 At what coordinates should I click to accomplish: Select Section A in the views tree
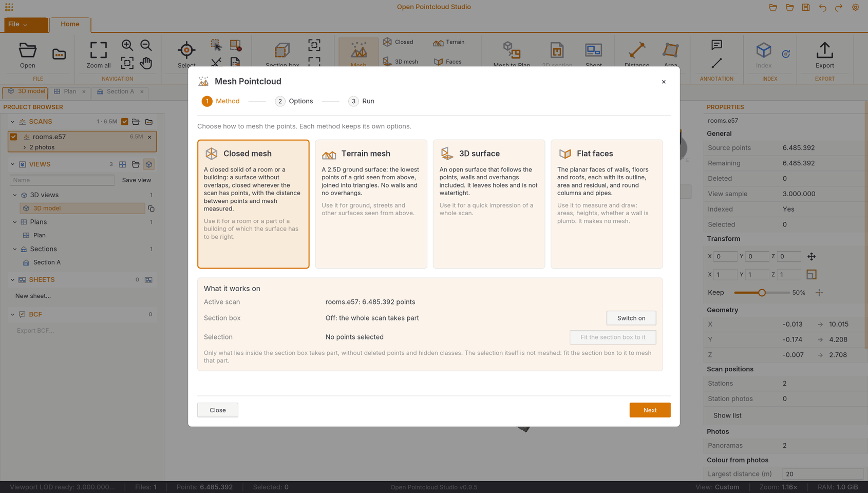pyautogui.click(x=47, y=262)
